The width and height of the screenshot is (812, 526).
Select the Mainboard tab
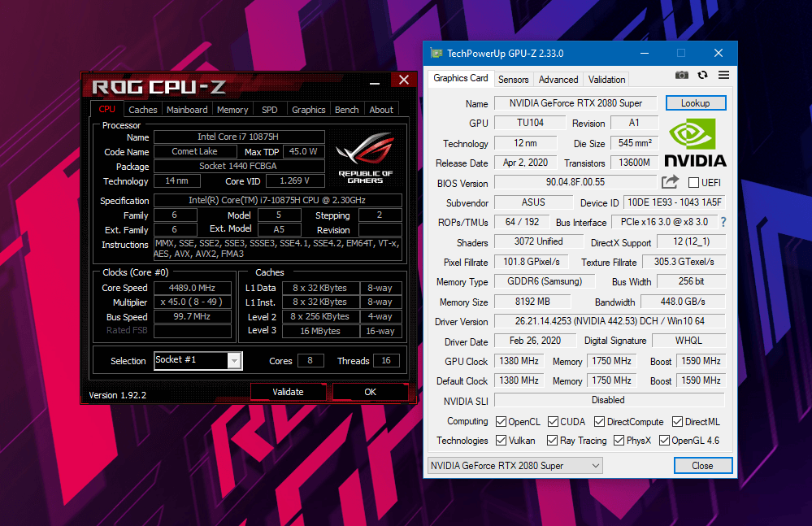click(x=186, y=109)
